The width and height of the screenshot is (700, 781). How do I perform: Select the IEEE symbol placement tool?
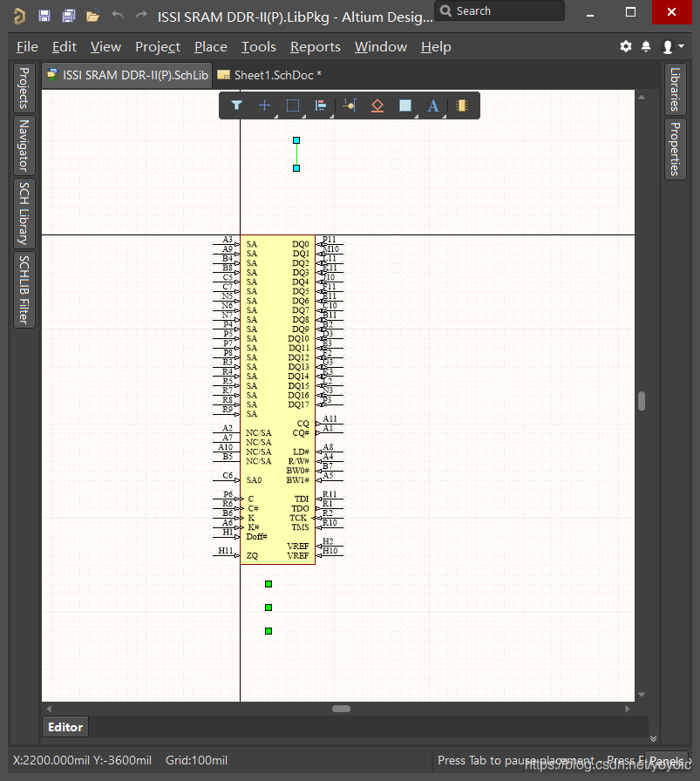click(377, 105)
